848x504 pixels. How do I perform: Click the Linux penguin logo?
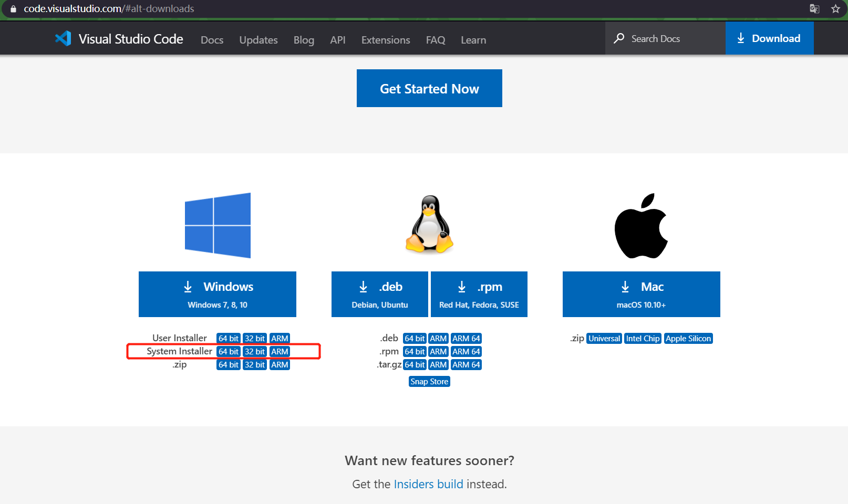pyautogui.click(x=429, y=225)
